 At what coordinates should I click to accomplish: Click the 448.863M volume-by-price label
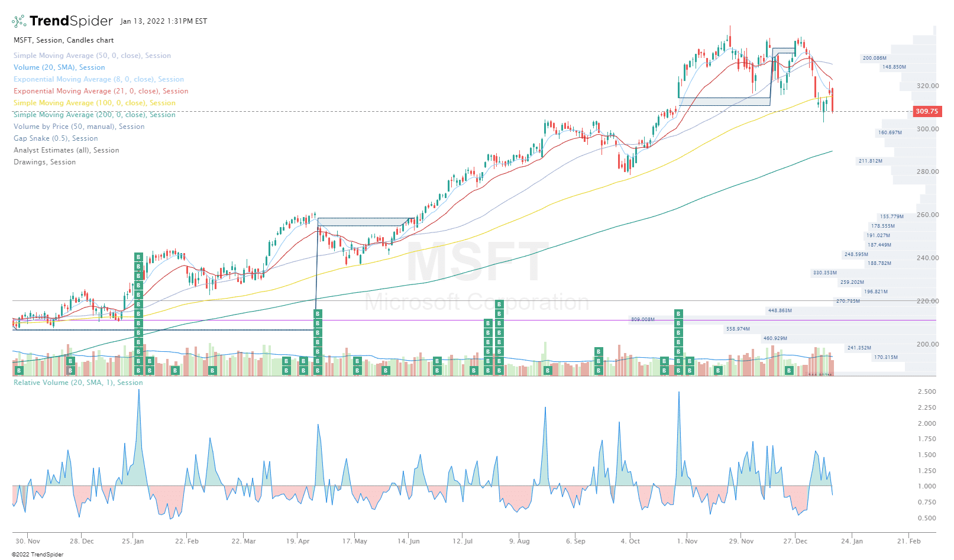(780, 310)
